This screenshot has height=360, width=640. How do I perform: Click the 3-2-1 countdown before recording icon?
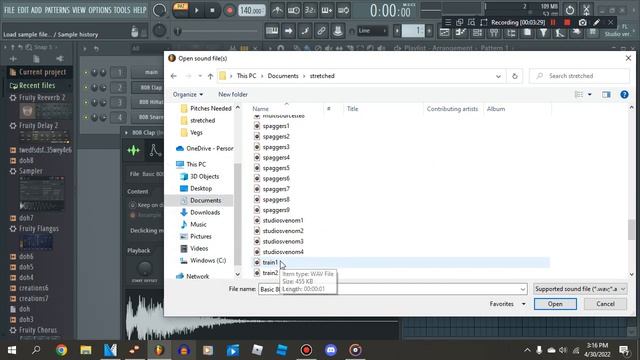310,10
